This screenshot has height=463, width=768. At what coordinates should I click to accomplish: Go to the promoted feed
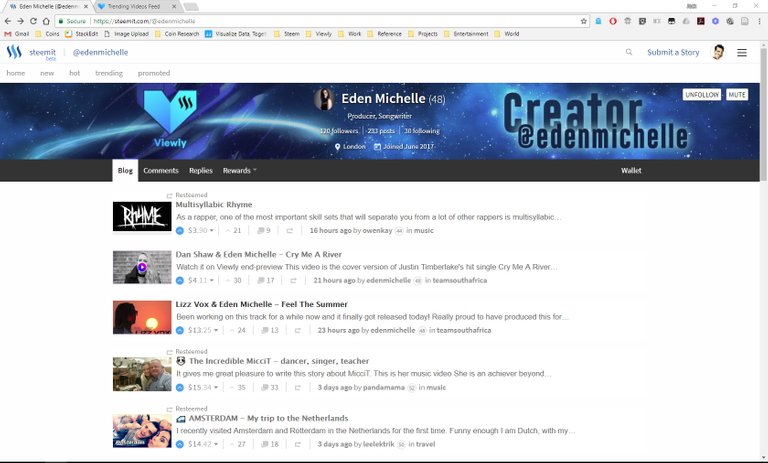[154, 73]
